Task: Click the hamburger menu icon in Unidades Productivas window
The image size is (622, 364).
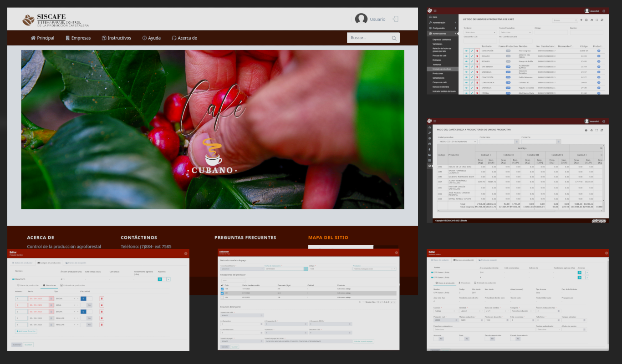Action: pos(435,10)
